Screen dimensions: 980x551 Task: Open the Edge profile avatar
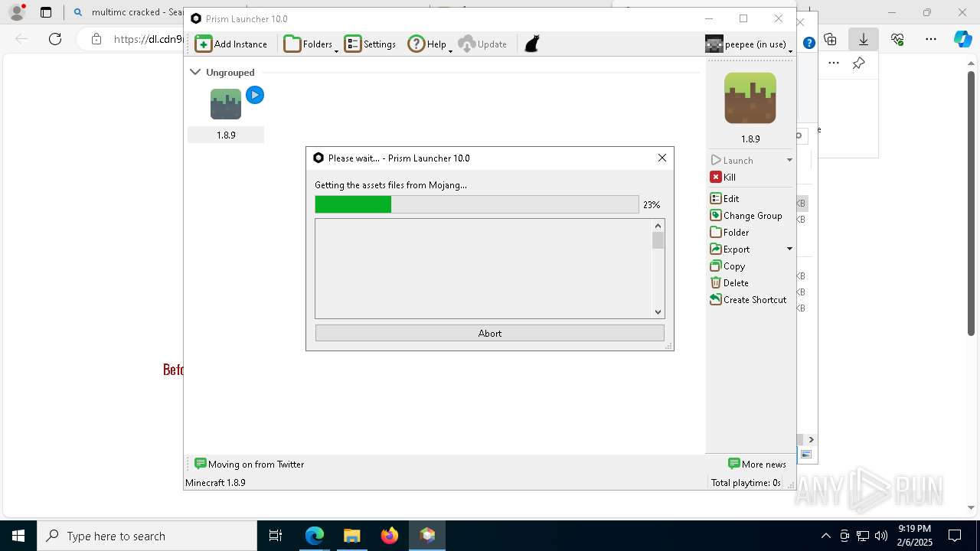[17, 12]
